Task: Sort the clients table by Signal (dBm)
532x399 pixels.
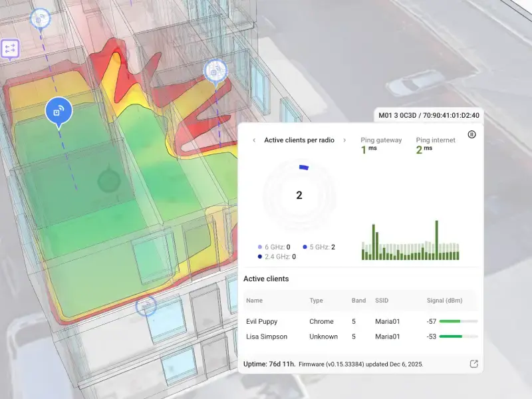Action: pos(444,301)
